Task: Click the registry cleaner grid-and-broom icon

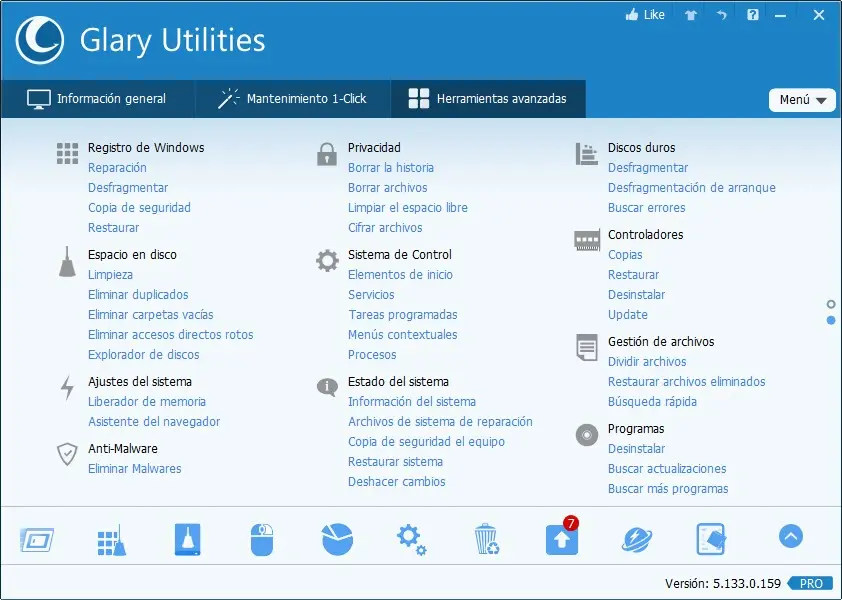Action: pos(112,540)
